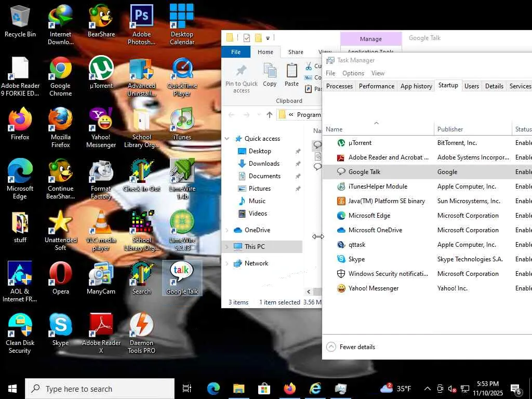Image resolution: width=532 pixels, height=399 pixels.
Task: Select the iTunes desktop shortcut
Action: [182, 124]
